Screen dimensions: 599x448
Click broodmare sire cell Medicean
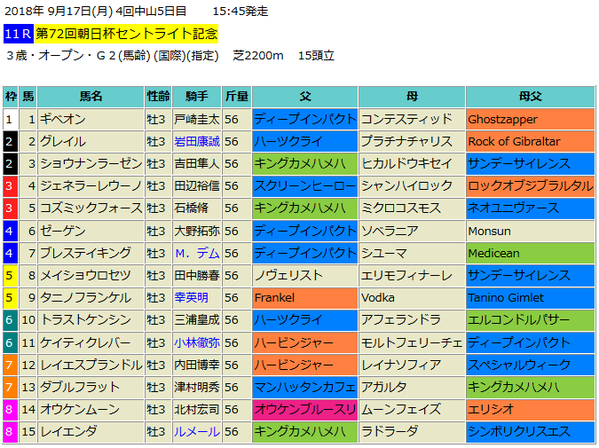click(530, 253)
